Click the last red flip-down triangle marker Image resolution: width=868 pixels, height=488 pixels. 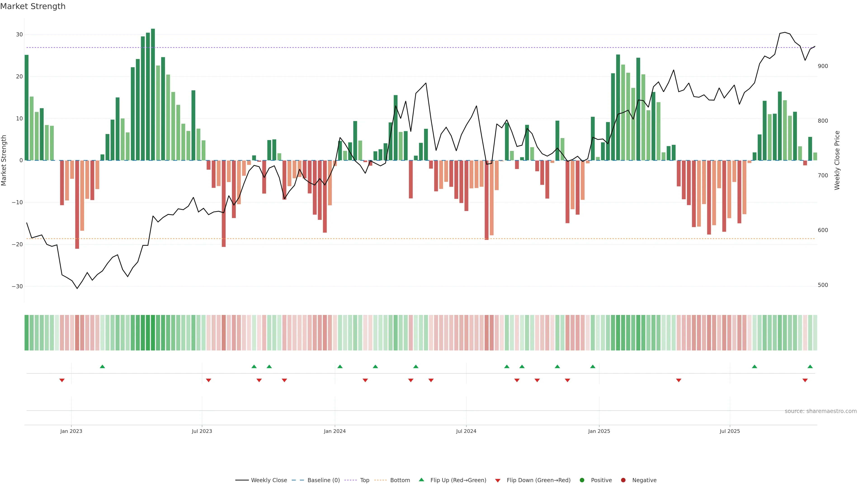coord(805,380)
